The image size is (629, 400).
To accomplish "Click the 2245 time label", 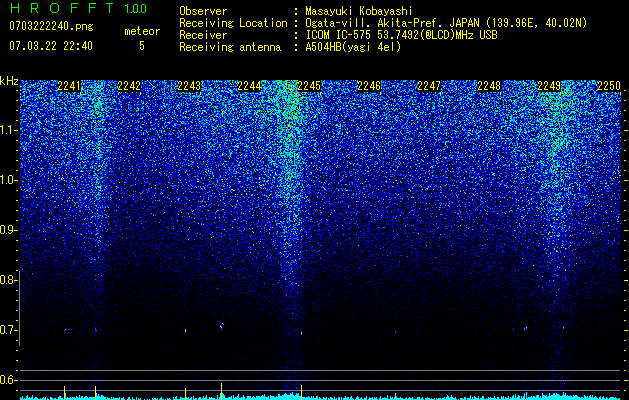I will click(309, 86).
